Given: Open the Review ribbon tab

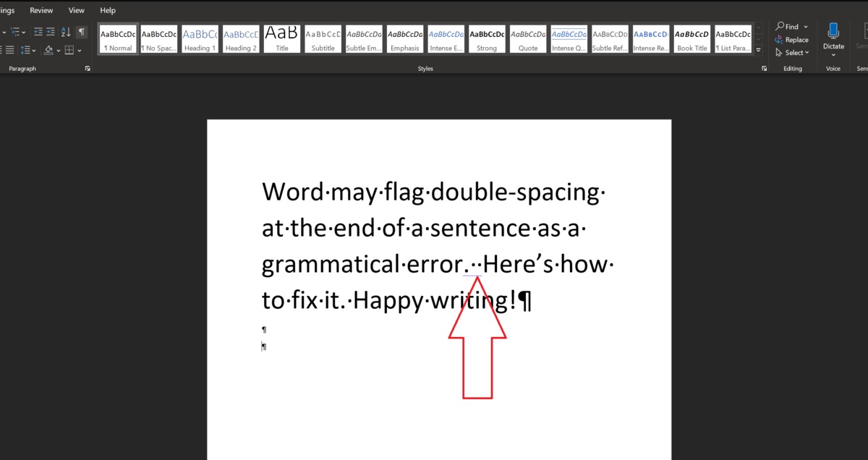Looking at the screenshot, I should pyautogui.click(x=41, y=11).
